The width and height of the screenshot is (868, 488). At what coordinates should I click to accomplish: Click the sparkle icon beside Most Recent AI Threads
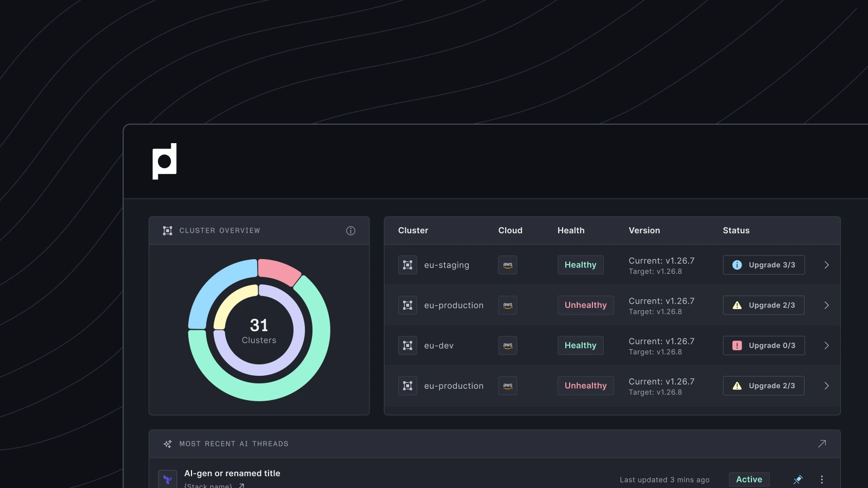coord(168,444)
